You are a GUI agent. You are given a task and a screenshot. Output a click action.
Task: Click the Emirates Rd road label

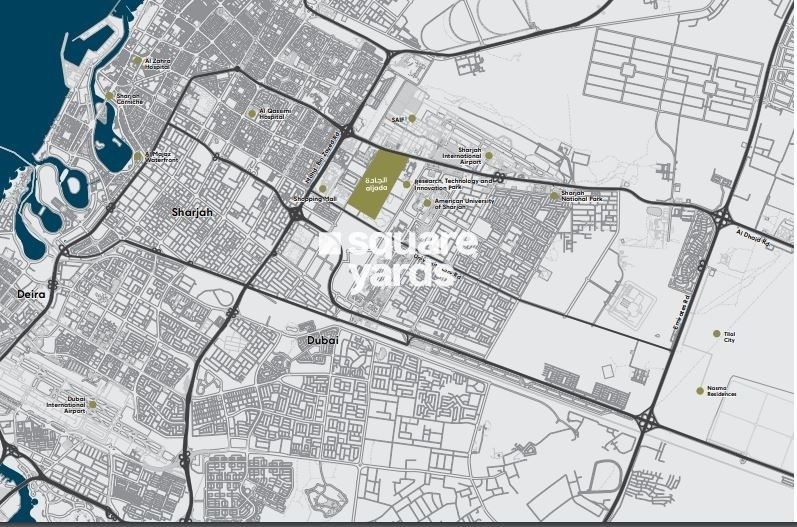(x=682, y=312)
